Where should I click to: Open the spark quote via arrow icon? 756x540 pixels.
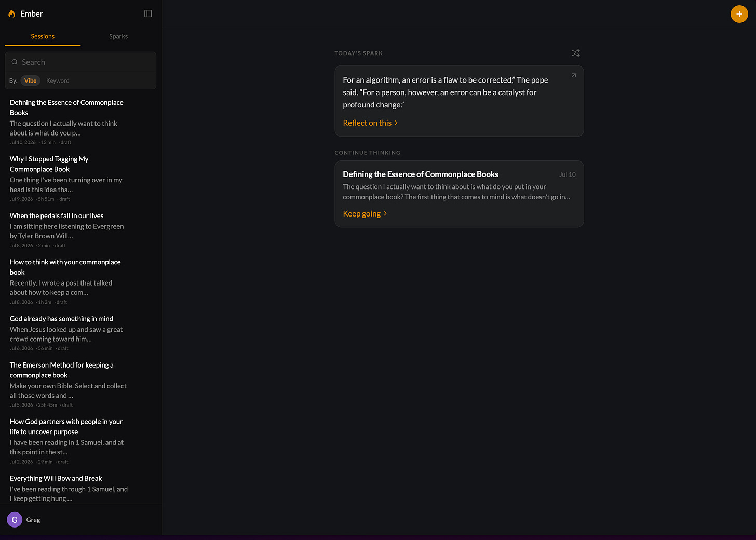[x=574, y=75]
